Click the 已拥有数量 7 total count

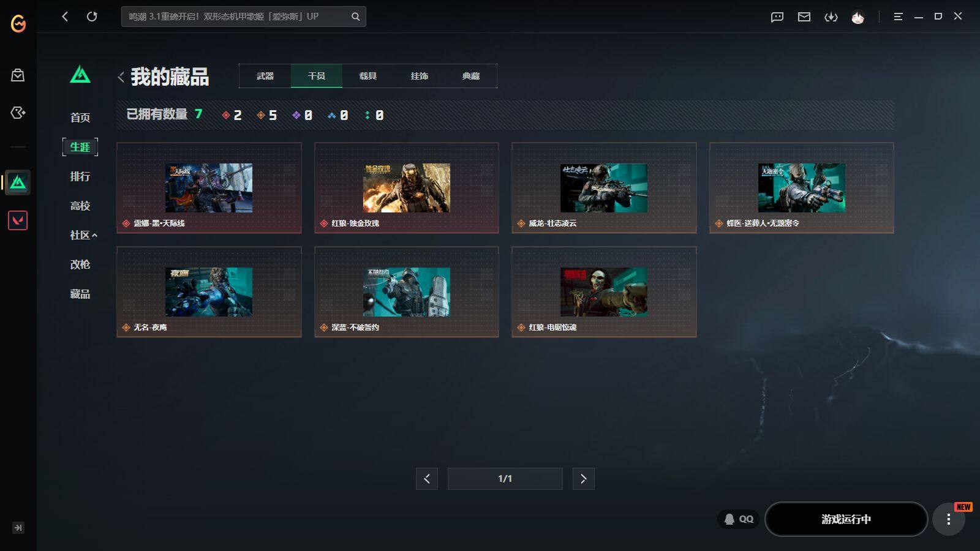click(x=164, y=114)
